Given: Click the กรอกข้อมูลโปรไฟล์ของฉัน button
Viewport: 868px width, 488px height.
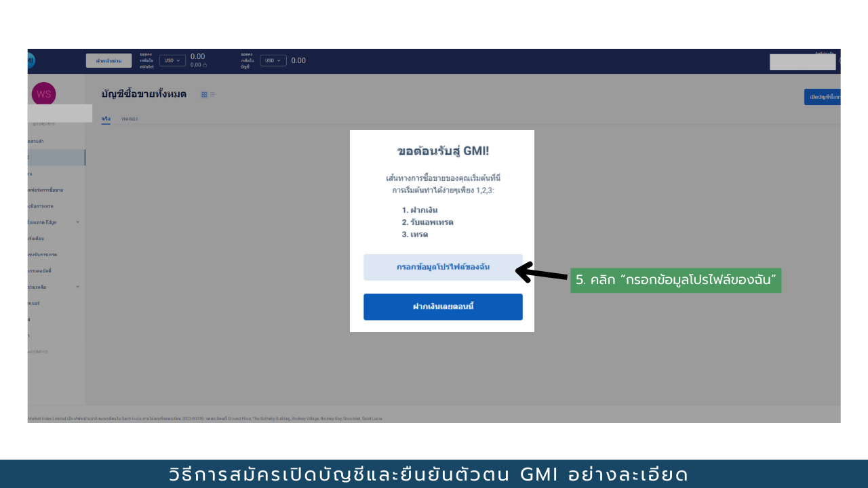Looking at the screenshot, I should (x=443, y=267).
